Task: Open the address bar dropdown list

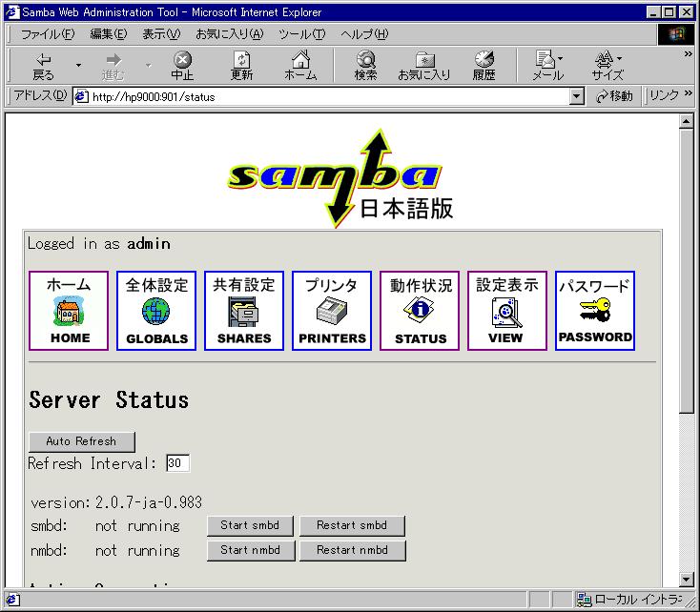Action: click(x=577, y=96)
